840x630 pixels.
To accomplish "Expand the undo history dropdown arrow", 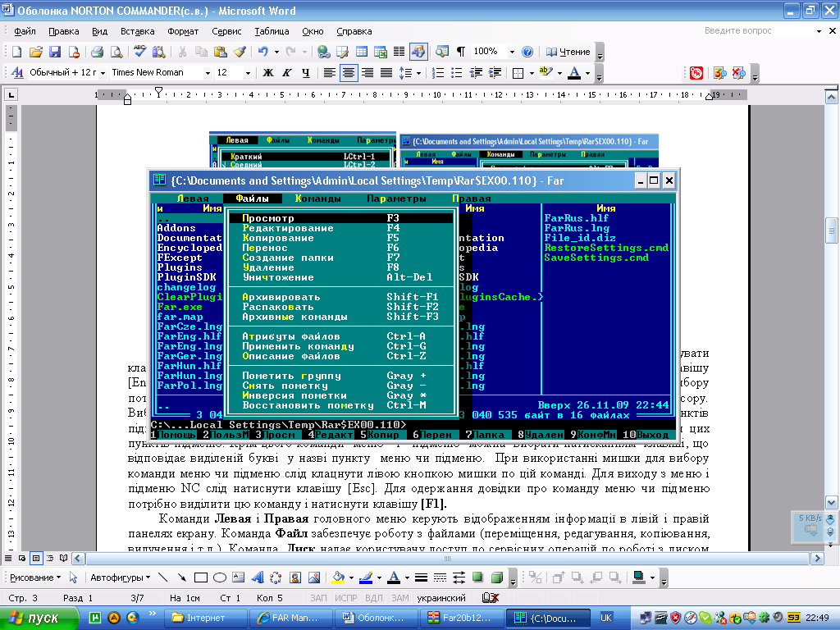I will [x=276, y=52].
